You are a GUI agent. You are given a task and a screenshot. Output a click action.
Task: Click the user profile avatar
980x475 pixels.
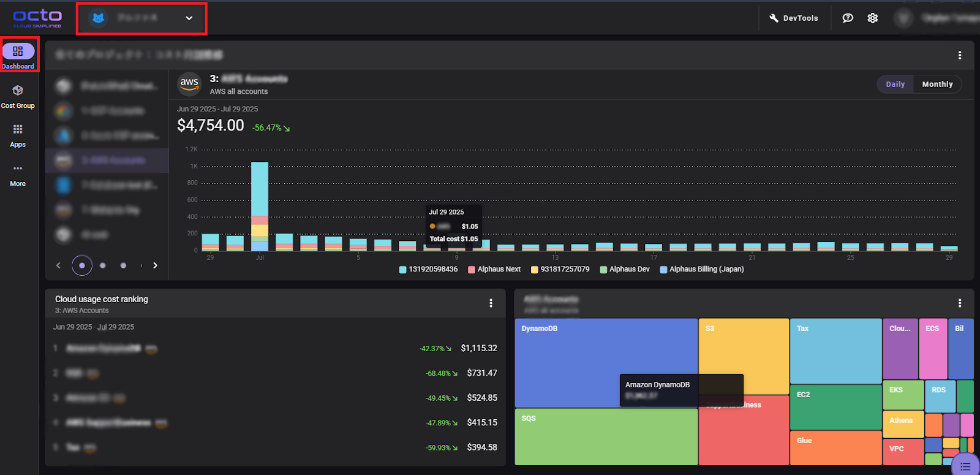point(903,18)
